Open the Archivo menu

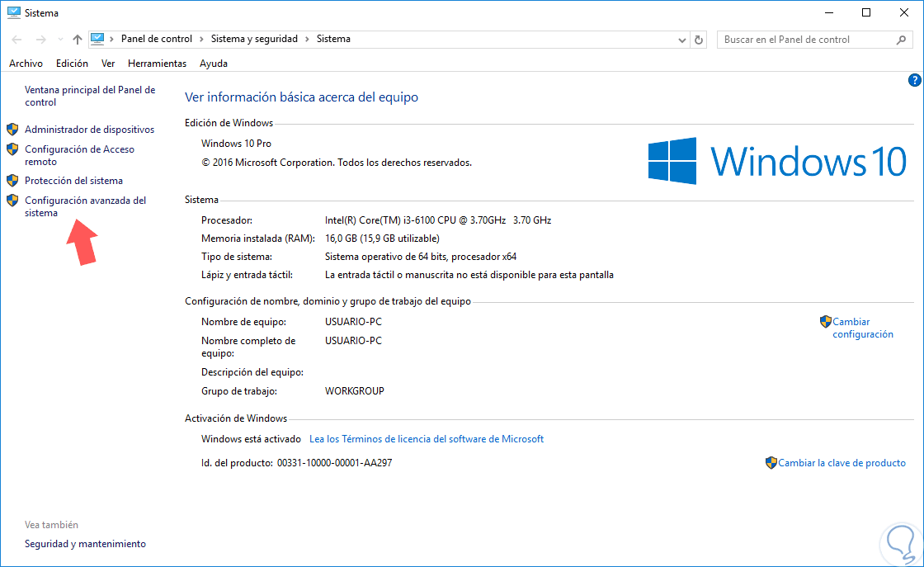tap(26, 63)
